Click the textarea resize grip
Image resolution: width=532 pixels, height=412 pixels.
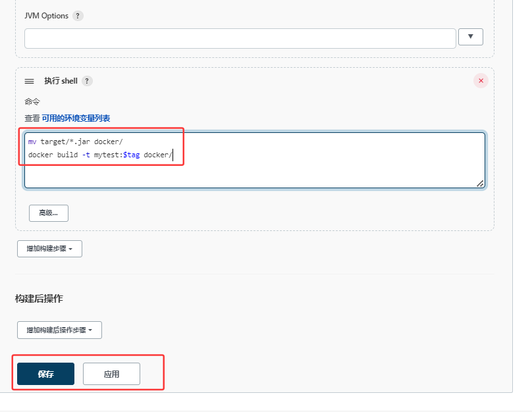click(480, 184)
